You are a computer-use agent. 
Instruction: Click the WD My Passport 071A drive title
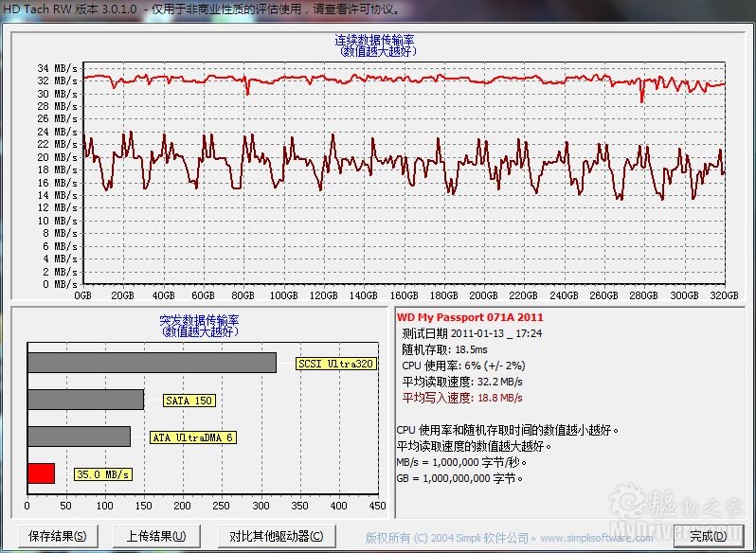(x=470, y=317)
